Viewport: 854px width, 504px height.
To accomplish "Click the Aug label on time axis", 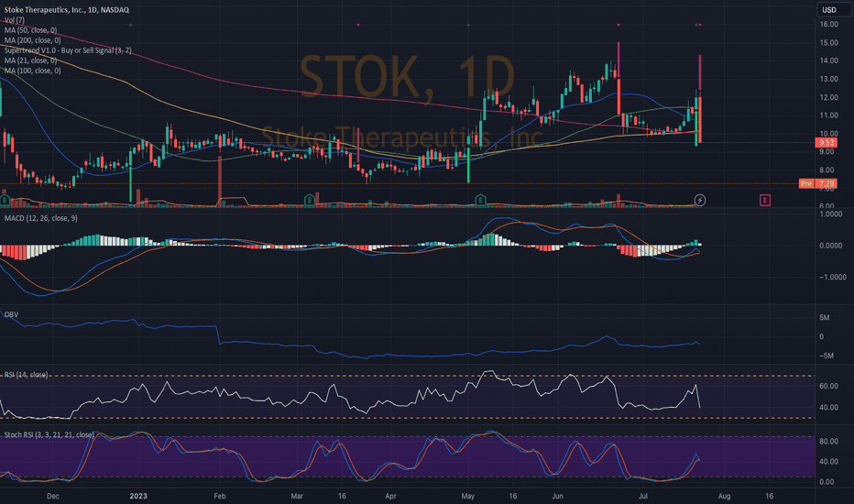I will (724, 497).
